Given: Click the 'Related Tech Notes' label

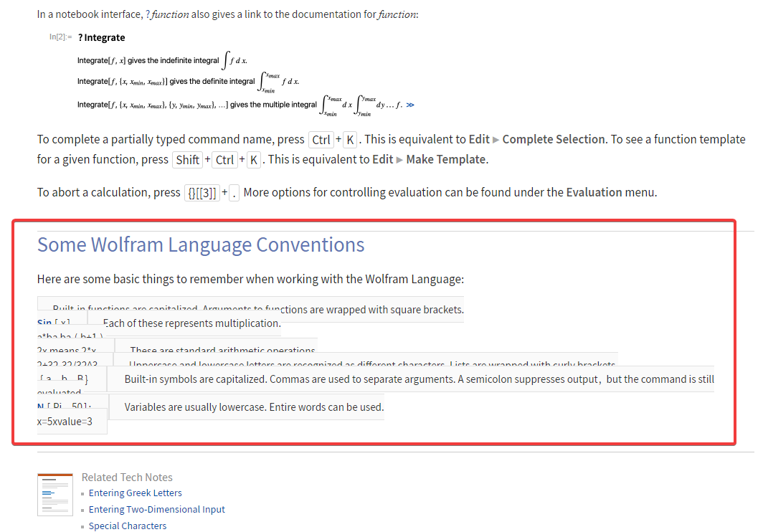Looking at the screenshot, I should click(127, 478).
